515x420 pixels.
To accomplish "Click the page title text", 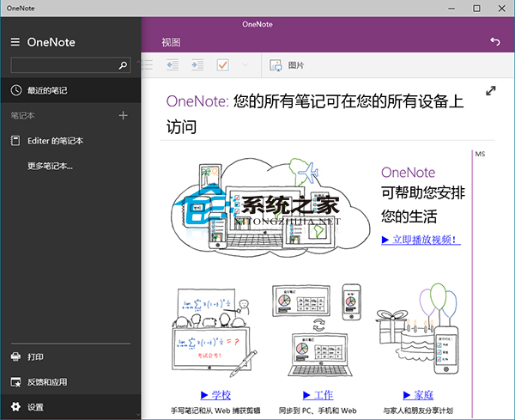I will click(315, 113).
